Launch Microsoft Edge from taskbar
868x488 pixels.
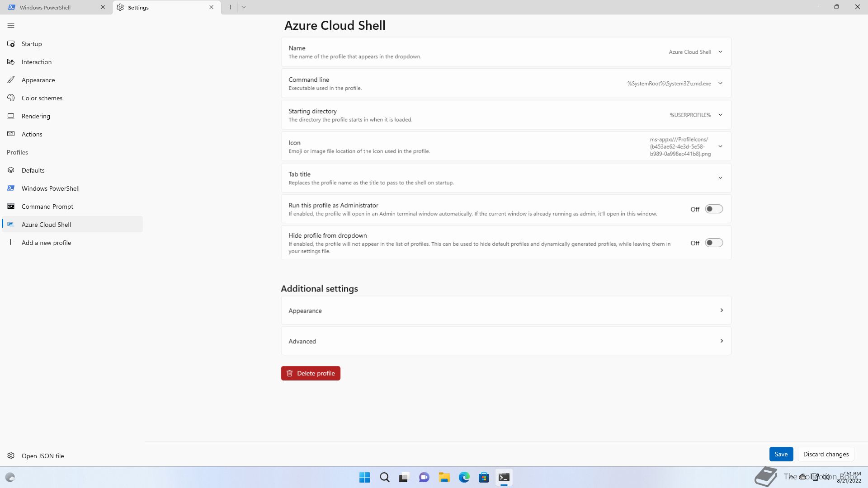[x=464, y=478]
